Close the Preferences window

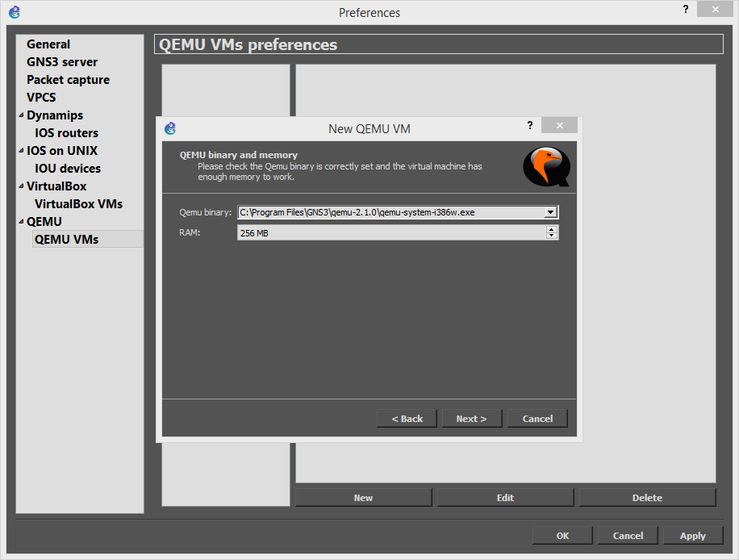(x=715, y=9)
